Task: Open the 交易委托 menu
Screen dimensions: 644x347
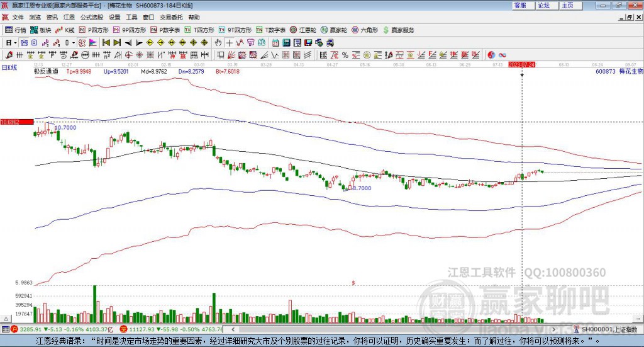Action: pyautogui.click(x=171, y=17)
